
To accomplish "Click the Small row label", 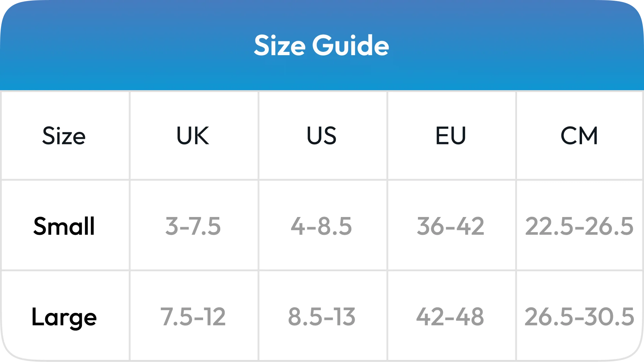I will point(64,226).
